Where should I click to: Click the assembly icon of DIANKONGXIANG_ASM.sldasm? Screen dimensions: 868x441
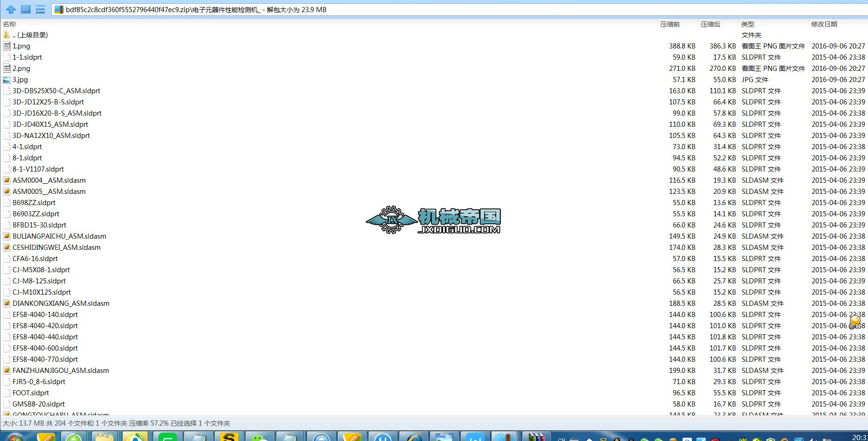(x=7, y=303)
